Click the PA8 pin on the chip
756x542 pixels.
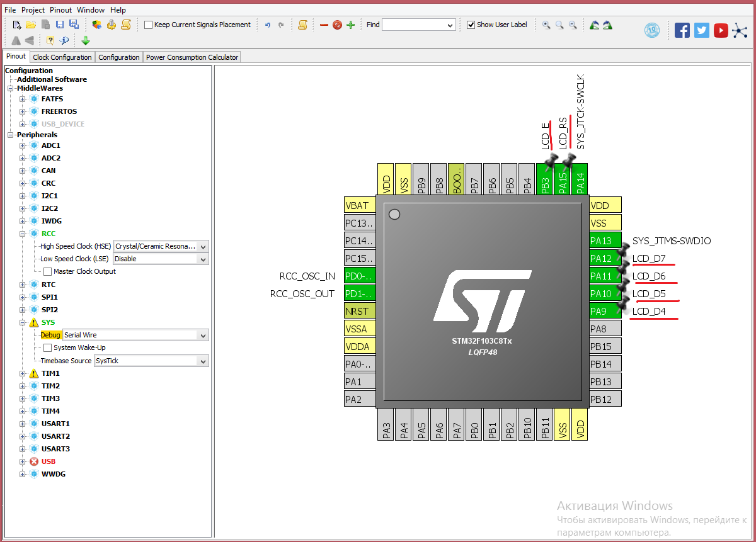(x=605, y=329)
